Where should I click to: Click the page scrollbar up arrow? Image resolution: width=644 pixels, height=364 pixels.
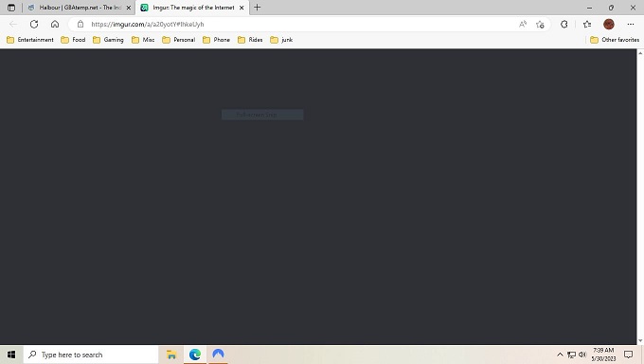[640, 53]
